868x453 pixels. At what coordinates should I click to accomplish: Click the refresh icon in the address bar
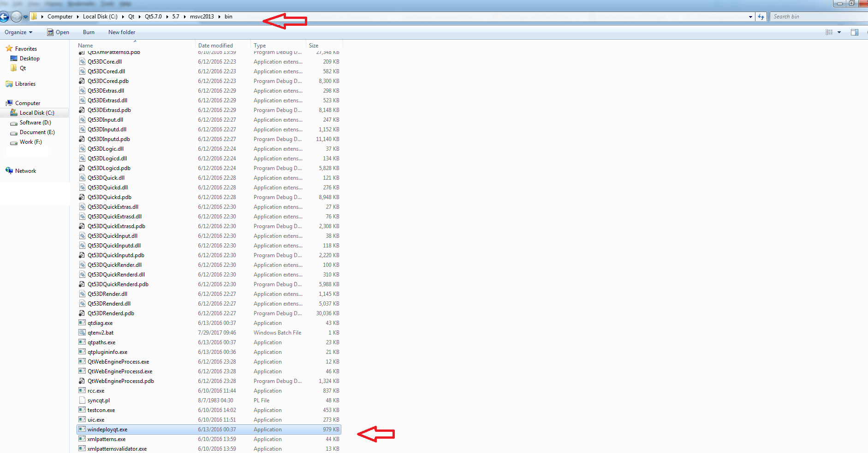click(761, 17)
